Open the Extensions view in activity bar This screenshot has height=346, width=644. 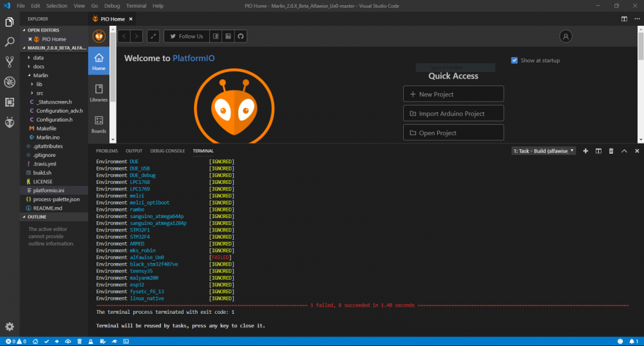coord(10,102)
